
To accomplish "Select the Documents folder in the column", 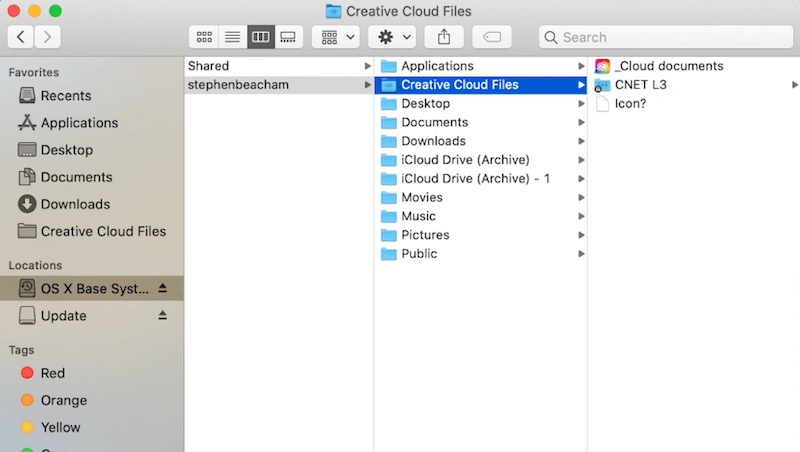I will (481, 122).
